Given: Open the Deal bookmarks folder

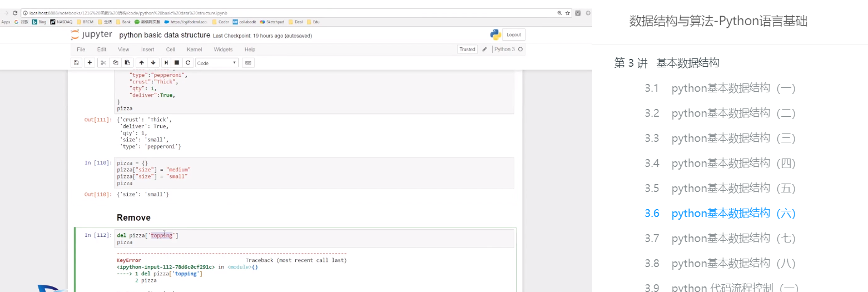Looking at the screenshot, I should click(295, 22).
